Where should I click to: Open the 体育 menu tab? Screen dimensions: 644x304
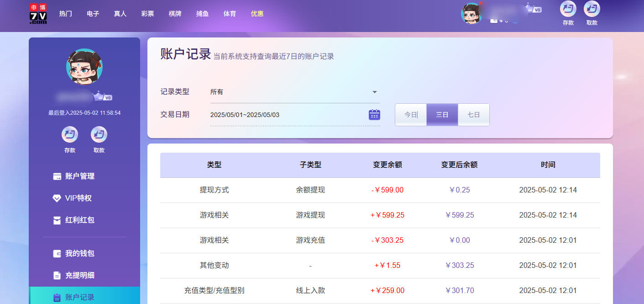coord(230,13)
